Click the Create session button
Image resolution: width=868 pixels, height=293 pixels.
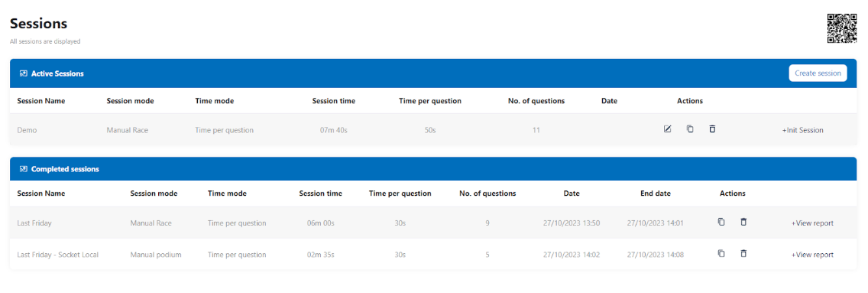coord(818,73)
